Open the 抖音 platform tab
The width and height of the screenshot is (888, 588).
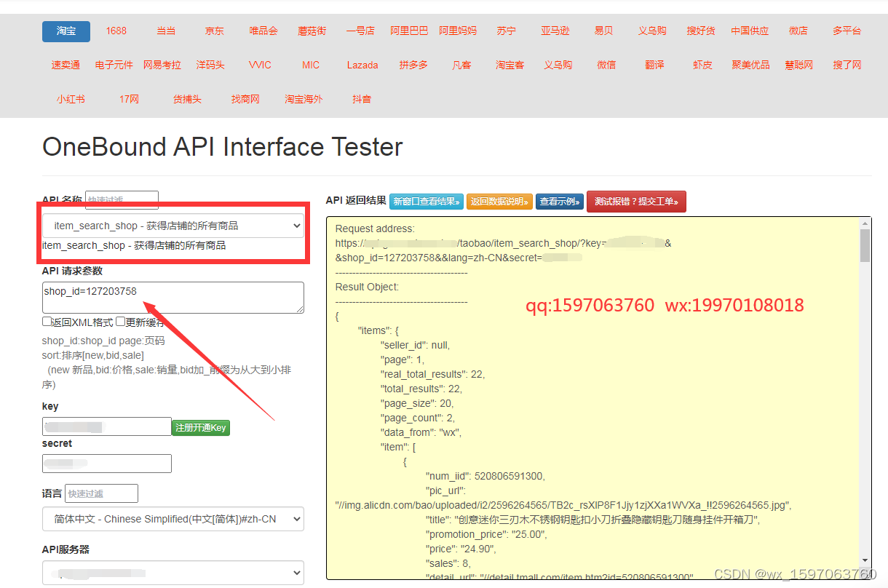pos(362,99)
